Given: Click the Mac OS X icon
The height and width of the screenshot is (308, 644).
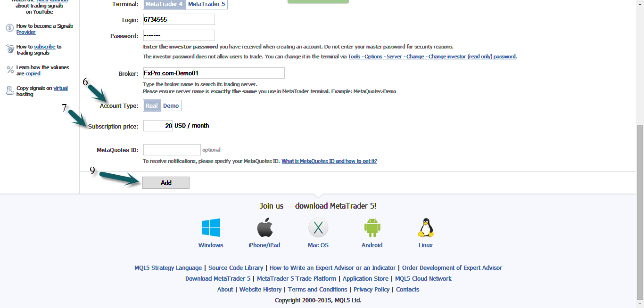Looking at the screenshot, I should (318, 228).
